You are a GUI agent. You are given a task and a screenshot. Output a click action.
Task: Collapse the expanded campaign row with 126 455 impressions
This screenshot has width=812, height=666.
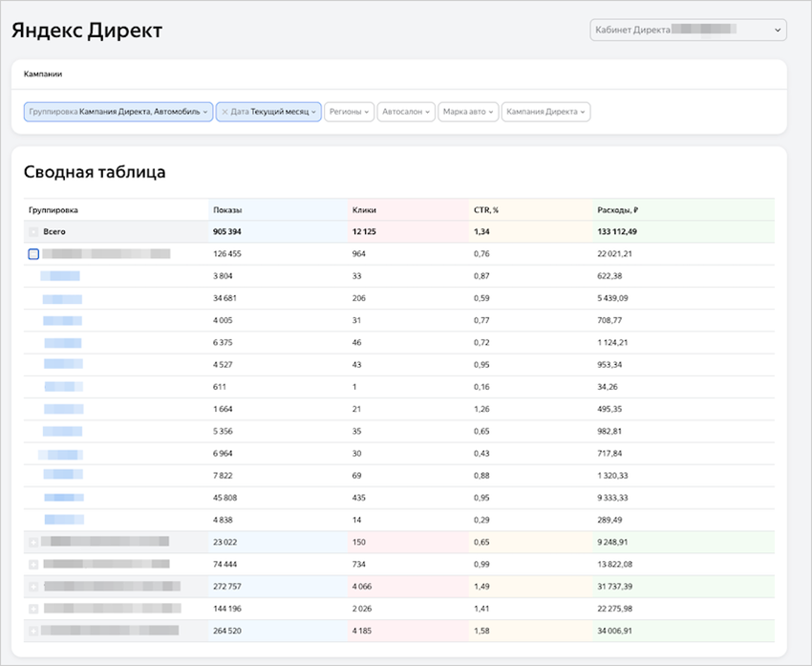coord(33,254)
